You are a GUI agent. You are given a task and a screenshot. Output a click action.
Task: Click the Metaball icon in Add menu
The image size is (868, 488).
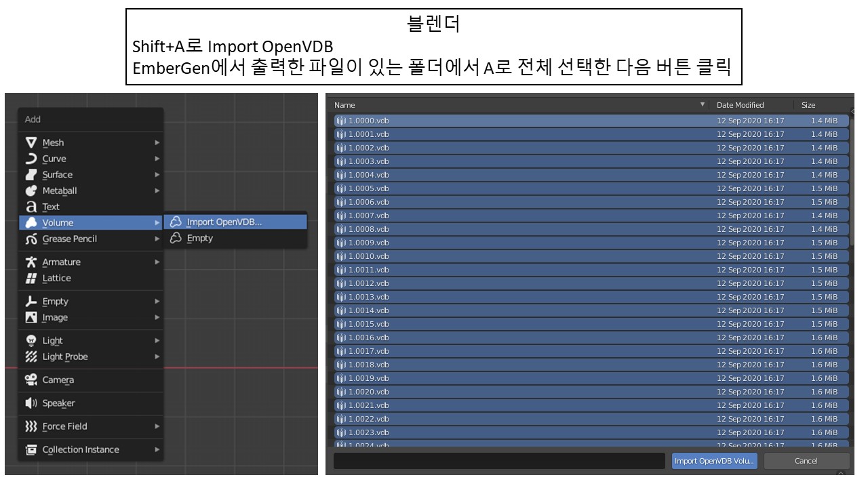coord(31,191)
